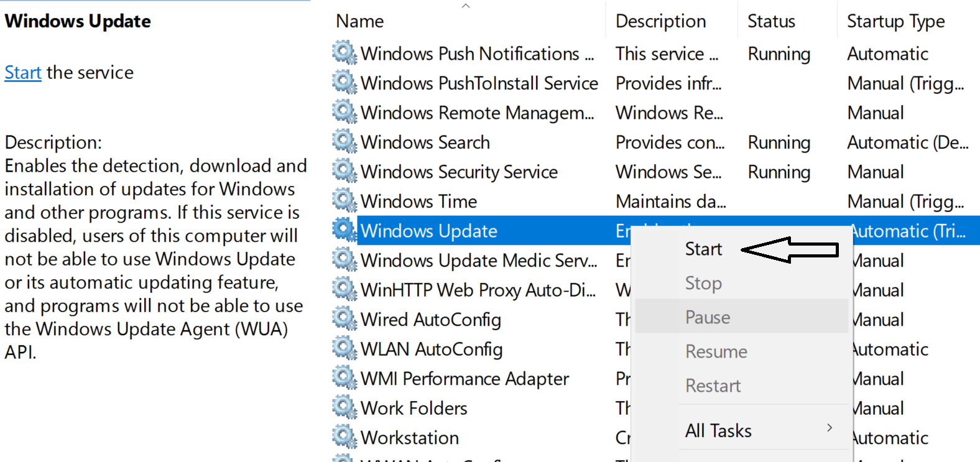This screenshot has height=462, width=980.
Task: Select the Wired AutoConfig service name
Action: click(x=431, y=320)
